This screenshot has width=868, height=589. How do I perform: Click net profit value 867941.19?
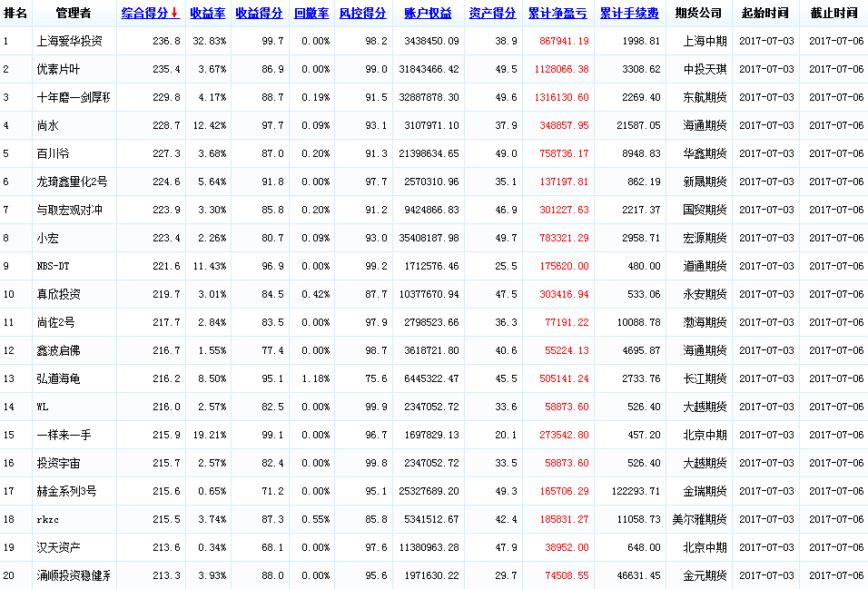pos(564,41)
